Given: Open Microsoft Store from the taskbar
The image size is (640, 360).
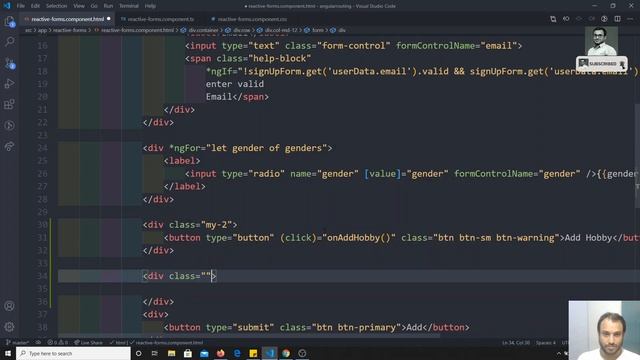Looking at the screenshot, I should [x=188, y=353].
